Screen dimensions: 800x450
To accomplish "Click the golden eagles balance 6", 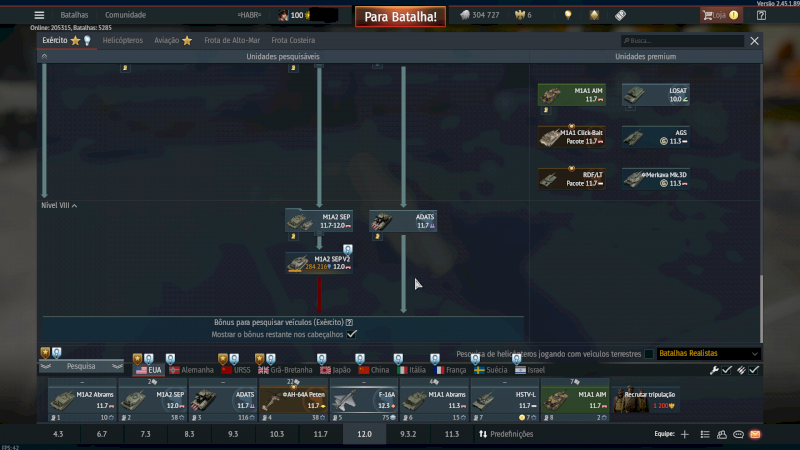I will [x=523, y=15].
